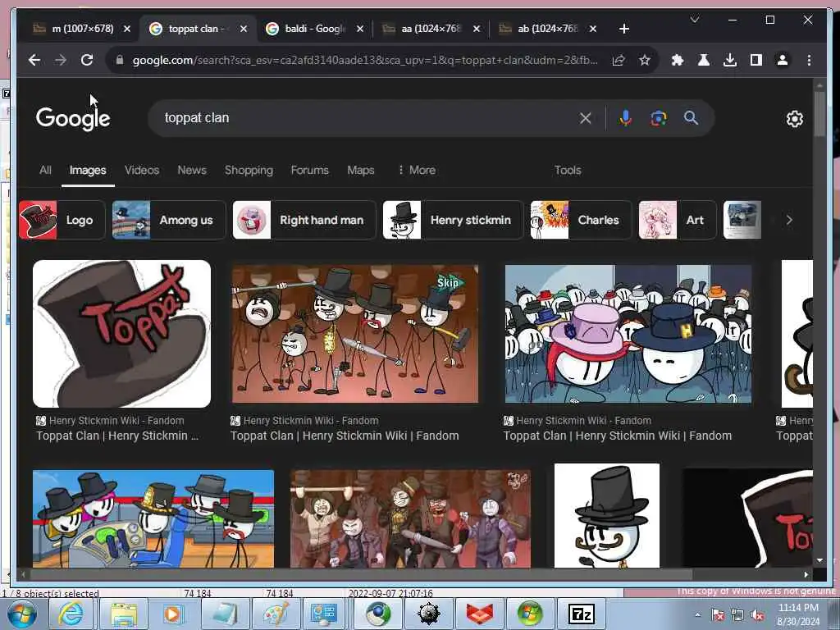The image size is (840, 630).
Task: Open Windows Media Player on taskbar
Action: 172,614
